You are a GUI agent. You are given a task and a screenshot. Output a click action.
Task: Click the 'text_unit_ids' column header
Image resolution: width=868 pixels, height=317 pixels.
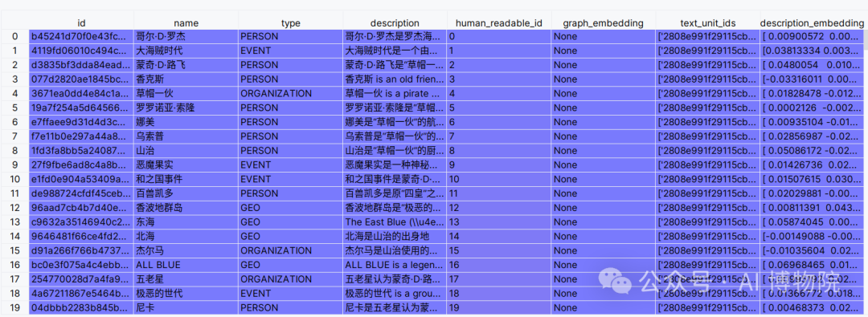tap(707, 23)
